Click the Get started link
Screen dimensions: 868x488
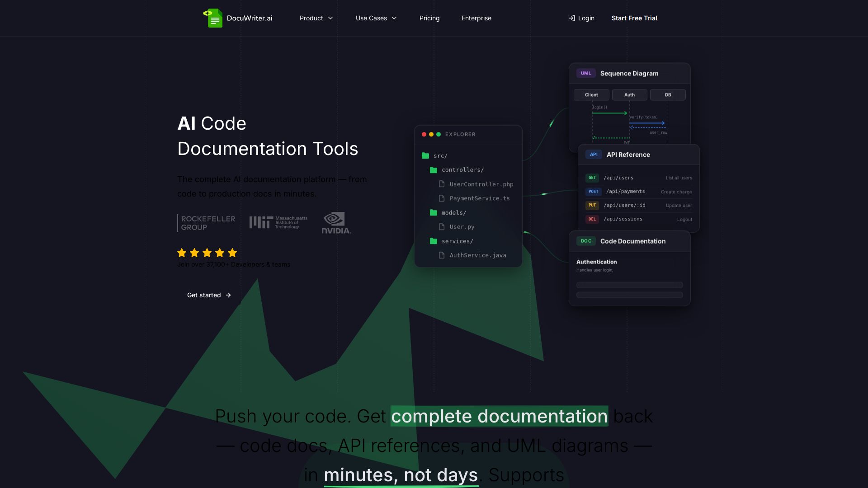pyautogui.click(x=208, y=295)
